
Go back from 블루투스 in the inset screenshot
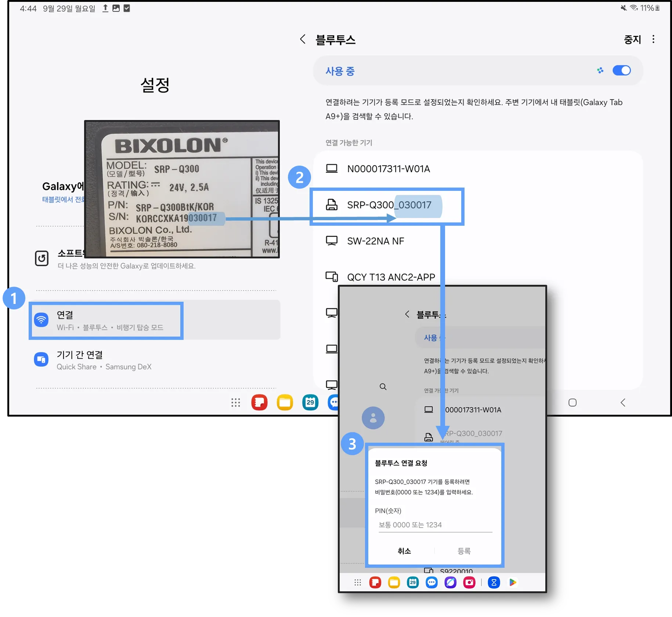point(407,314)
